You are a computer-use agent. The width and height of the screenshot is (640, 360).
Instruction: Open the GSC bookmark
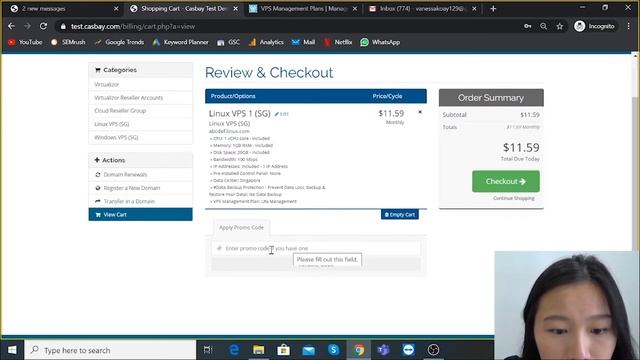(x=228, y=42)
